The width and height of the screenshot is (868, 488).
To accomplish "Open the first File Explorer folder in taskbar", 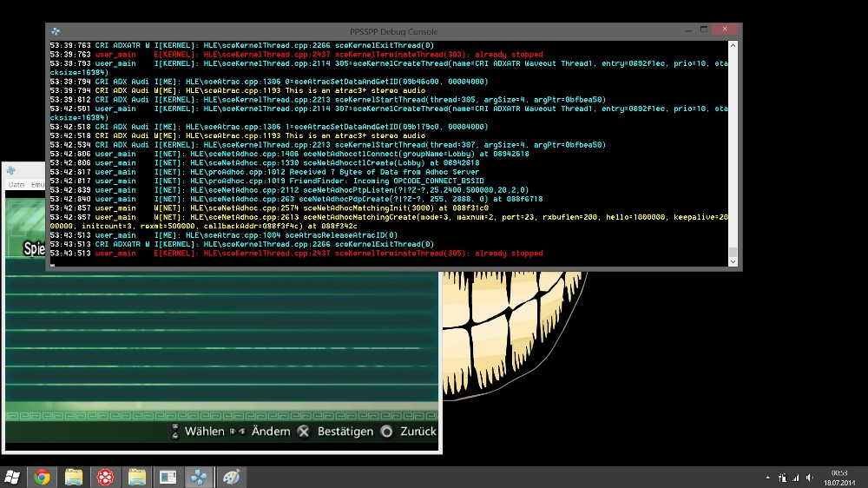I will (x=74, y=477).
